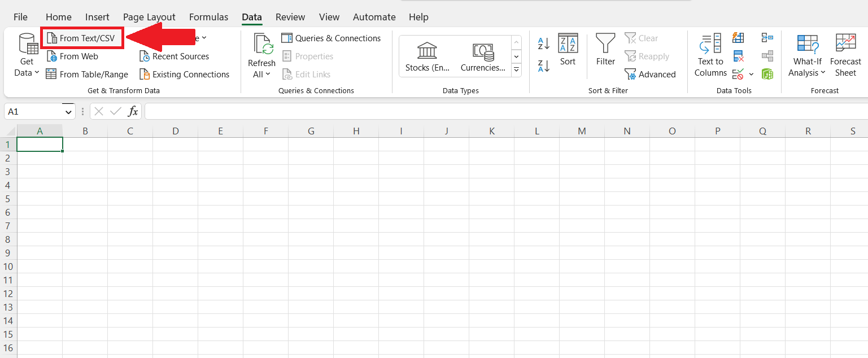The height and width of the screenshot is (358, 868).
Task: Open the Page Layout tab
Action: 149,17
